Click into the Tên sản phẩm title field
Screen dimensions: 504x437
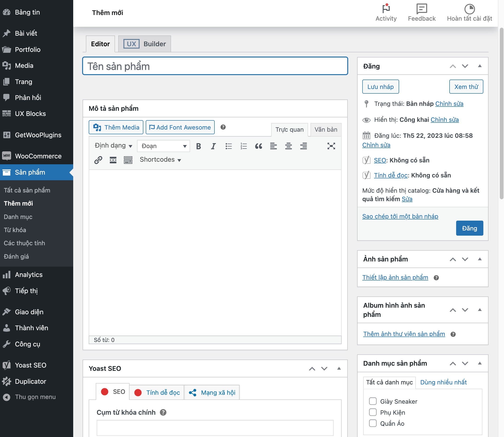click(x=215, y=66)
